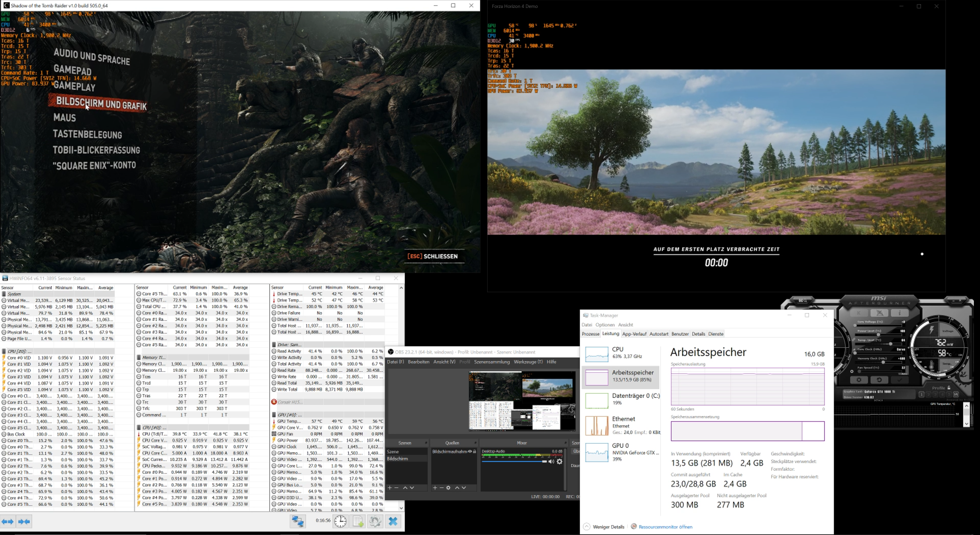Select Tastenbelegung in Tomb Raider menu
Screen dimensions: 980x535
click(88, 135)
